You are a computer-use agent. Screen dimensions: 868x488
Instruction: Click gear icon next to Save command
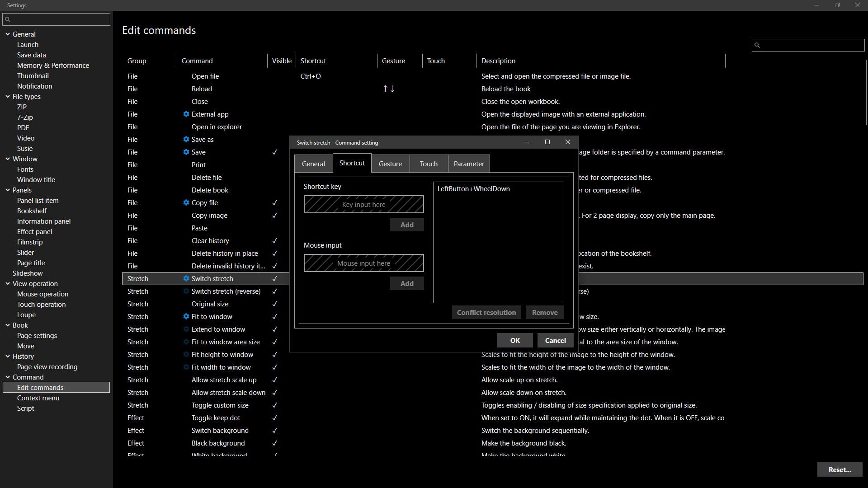point(186,152)
